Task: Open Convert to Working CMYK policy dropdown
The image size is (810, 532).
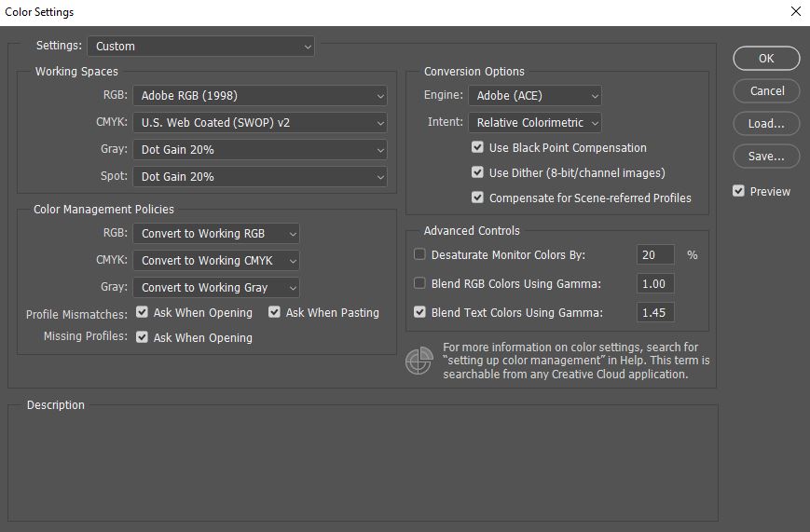Action: tap(216, 260)
